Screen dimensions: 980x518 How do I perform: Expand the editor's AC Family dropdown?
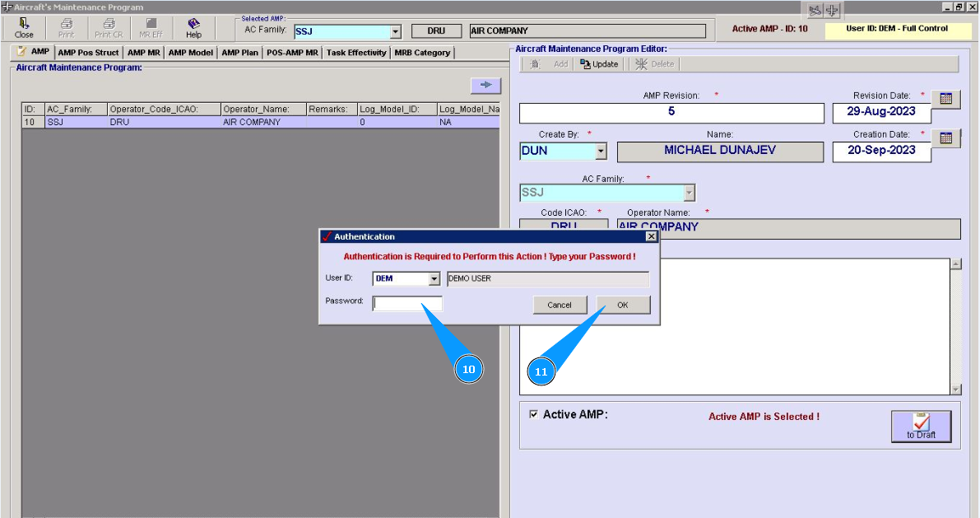[689, 193]
